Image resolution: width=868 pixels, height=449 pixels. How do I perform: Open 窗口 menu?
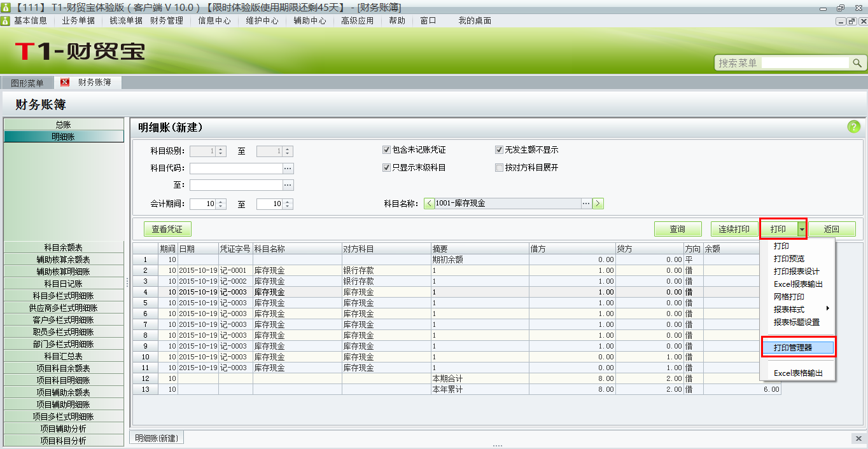[x=428, y=20]
